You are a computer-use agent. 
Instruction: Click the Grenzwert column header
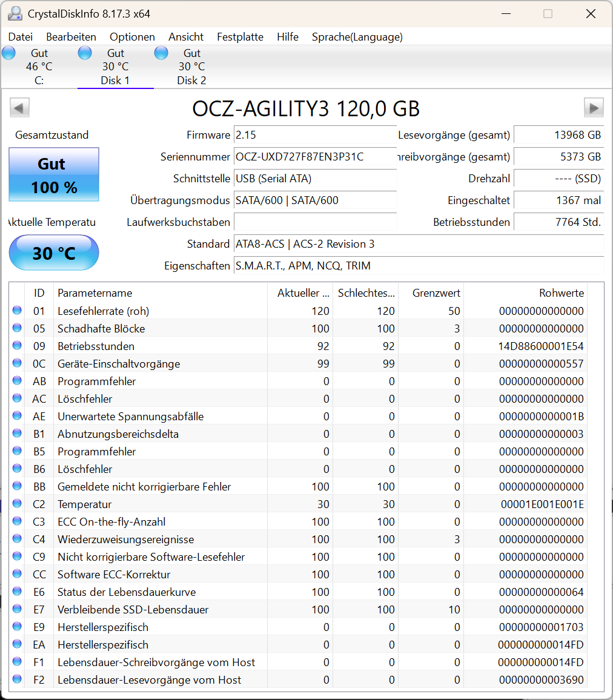click(431, 293)
